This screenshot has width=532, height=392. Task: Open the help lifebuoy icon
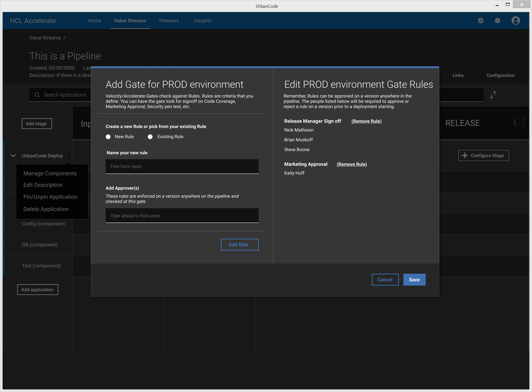[481, 21]
